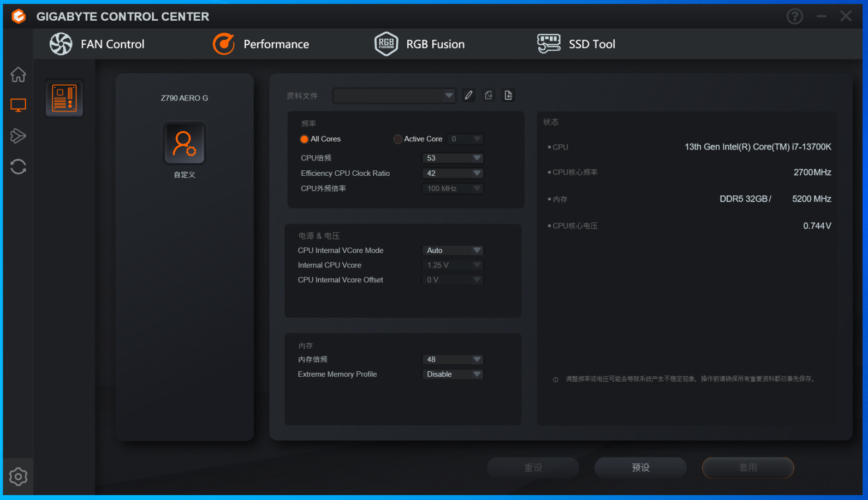Select the orange motherboard device thumbnail

coord(64,98)
